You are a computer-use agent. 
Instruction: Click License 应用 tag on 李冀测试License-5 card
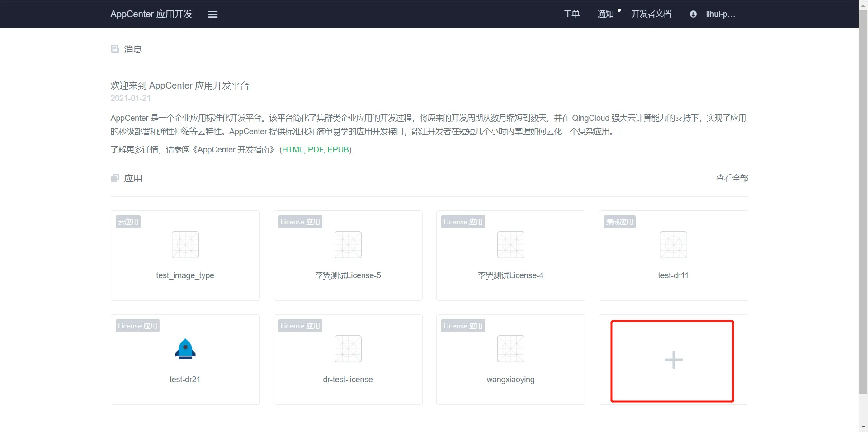click(x=300, y=222)
